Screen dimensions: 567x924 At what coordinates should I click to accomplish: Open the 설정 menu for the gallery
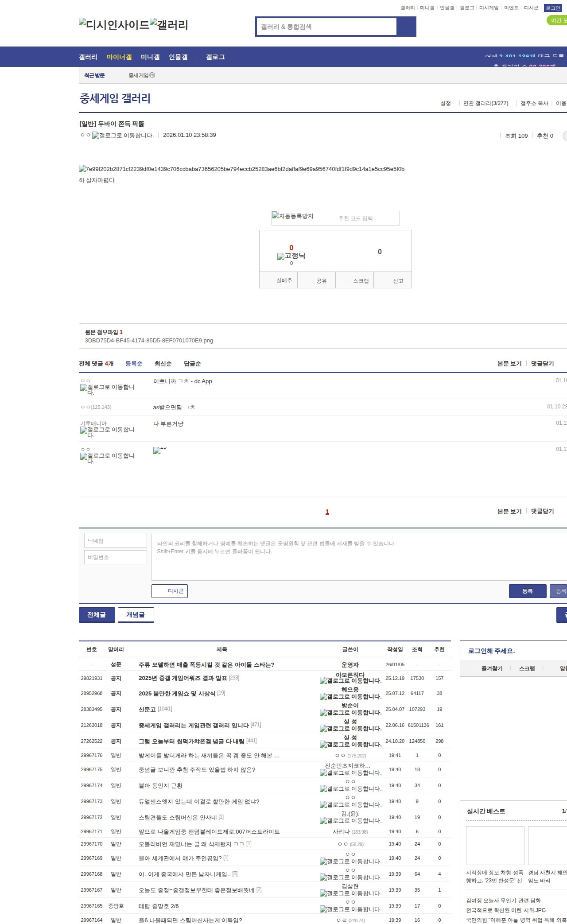445,103
